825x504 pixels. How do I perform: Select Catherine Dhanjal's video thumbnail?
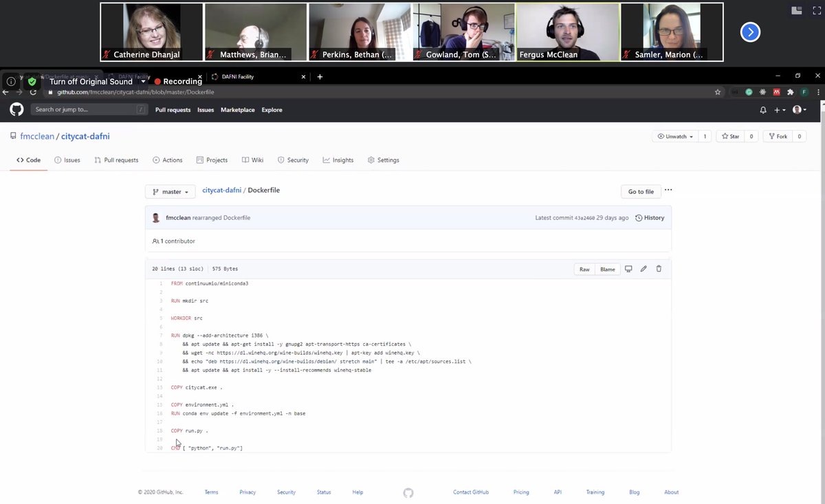pos(152,32)
